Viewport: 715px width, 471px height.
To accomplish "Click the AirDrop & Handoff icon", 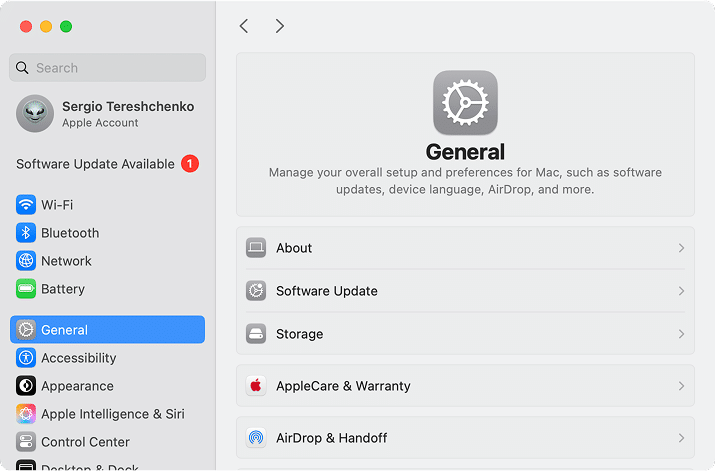I will point(256,438).
